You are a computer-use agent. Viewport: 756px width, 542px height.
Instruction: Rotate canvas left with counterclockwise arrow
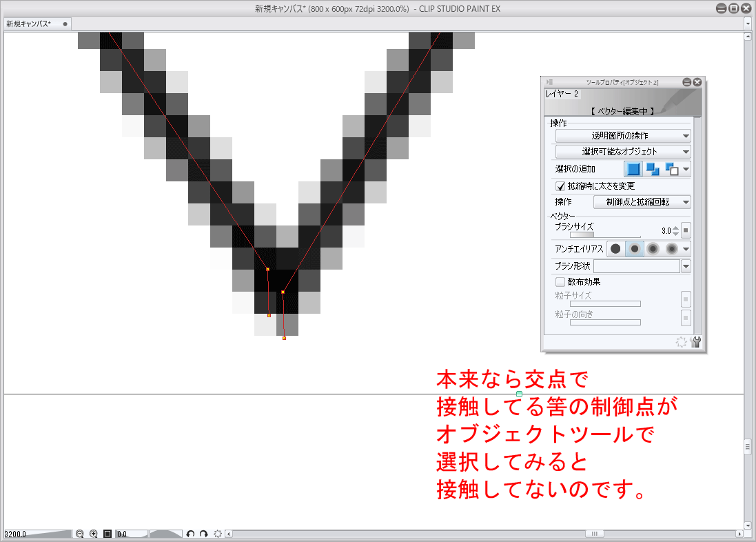190,534
